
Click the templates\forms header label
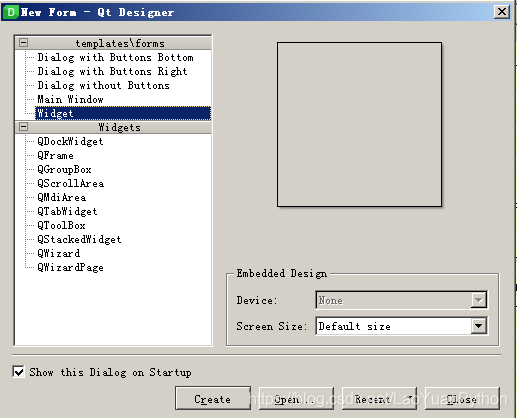120,43
